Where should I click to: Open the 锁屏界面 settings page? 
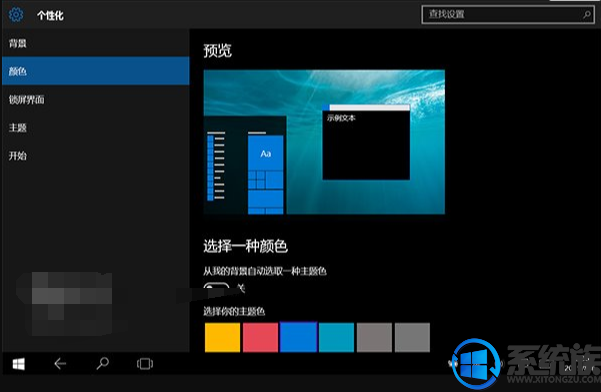95,100
